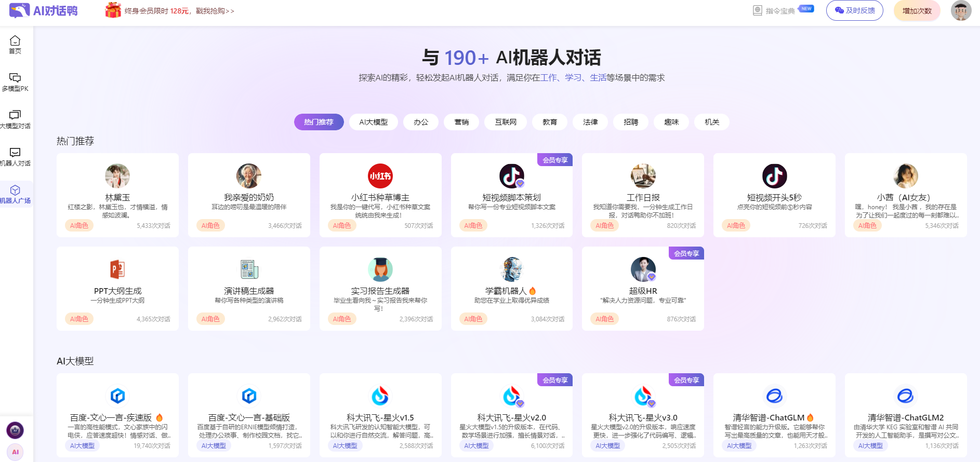Click the 科大讯飞-星火v1.5 flame logo

(380, 396)
